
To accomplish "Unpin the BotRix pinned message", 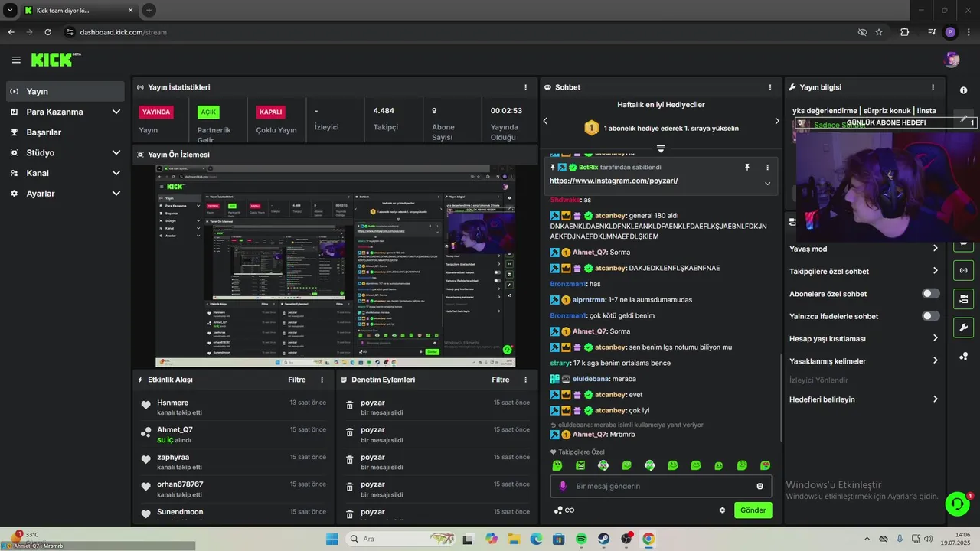I will (x=747, y=167).
